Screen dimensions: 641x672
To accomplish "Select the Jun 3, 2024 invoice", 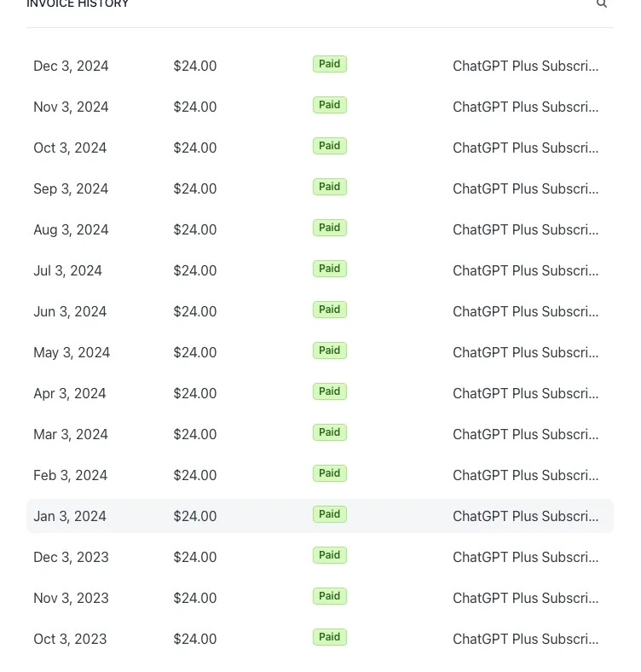I will (320, 311).
